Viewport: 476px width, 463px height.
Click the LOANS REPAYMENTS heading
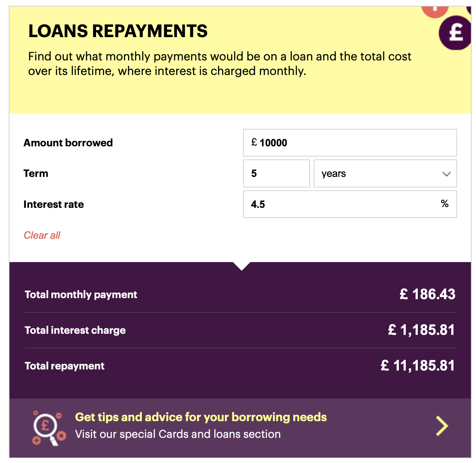click(118, 31)
